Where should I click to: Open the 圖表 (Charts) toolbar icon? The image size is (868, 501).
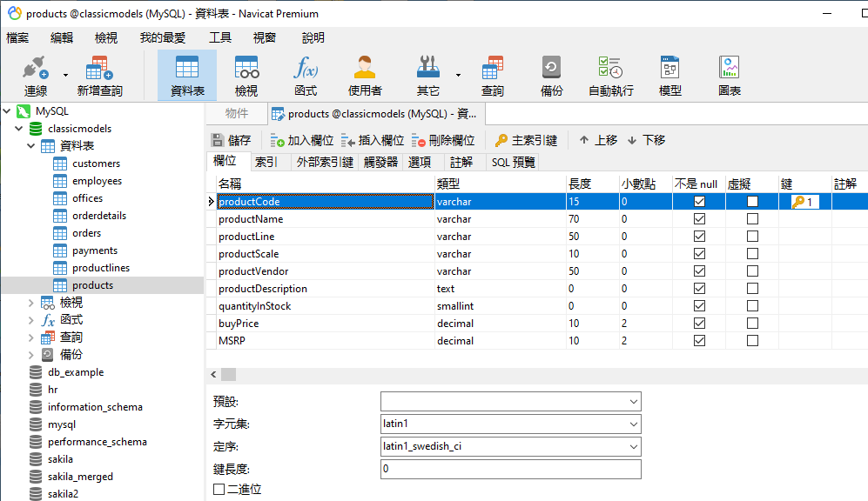point(729,74)
